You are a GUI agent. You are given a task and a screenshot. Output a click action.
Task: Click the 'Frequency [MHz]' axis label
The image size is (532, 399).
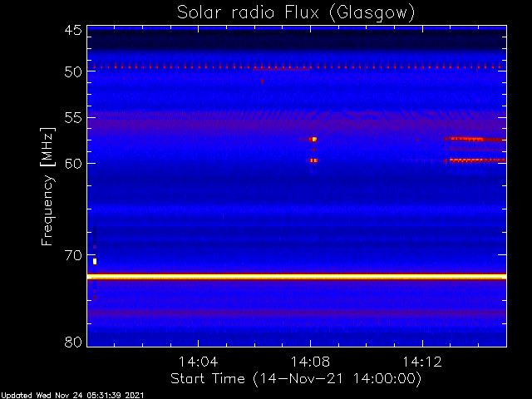[x=47, y=186]
